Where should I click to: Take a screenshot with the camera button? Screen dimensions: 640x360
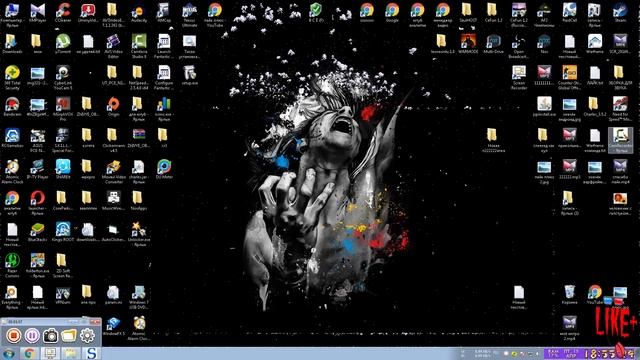tap(51, 336)
